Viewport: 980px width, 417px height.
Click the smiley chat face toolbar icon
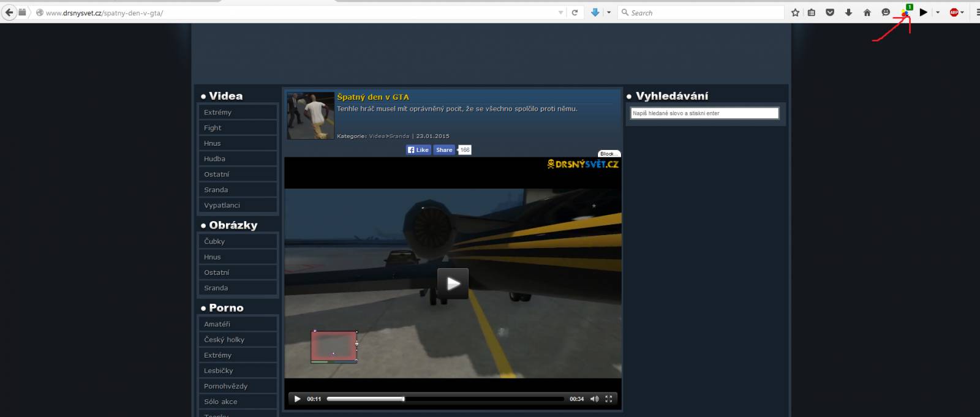(886, 12)
